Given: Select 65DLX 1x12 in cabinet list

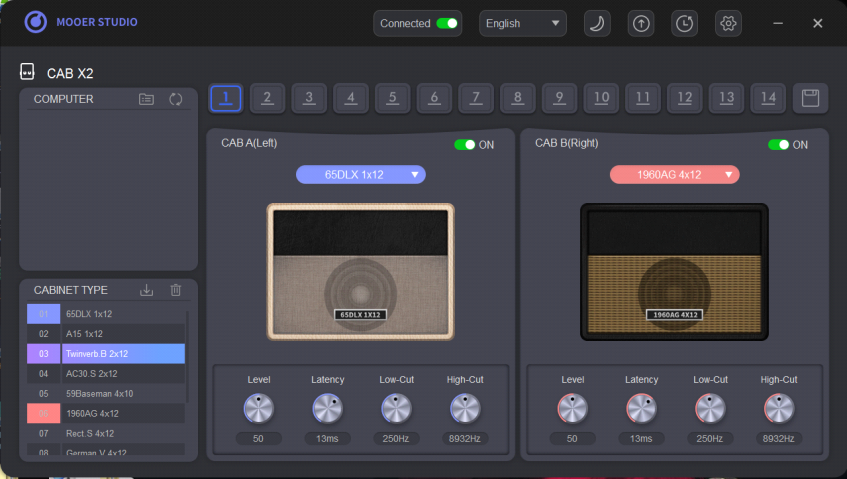Looking at the screenshot, I should [x=106, y=314].
